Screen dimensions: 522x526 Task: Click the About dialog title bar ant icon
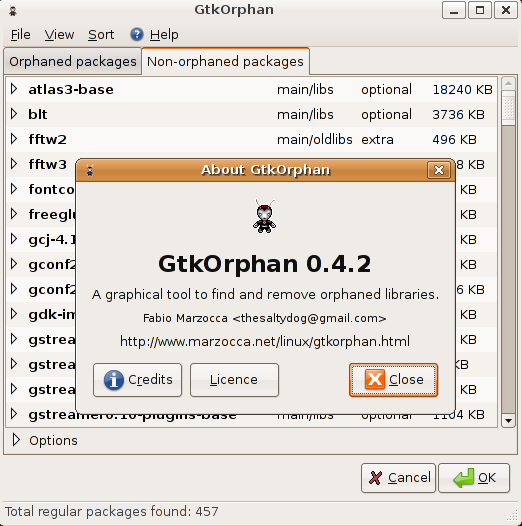pos(90,170)
